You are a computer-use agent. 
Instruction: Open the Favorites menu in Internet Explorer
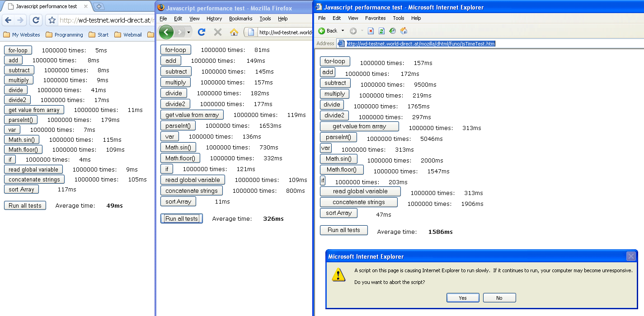click(375, 18)
